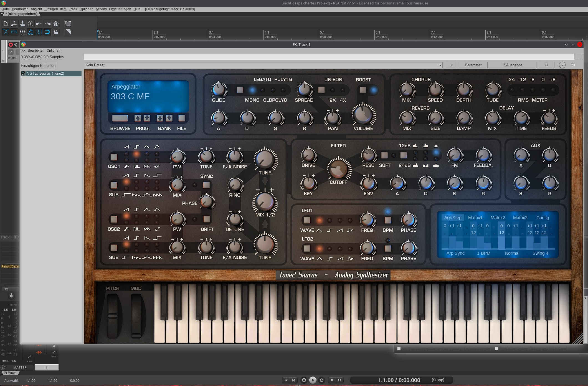
Task: Toggle LFO1 BPM sync button
Action: (x=388, y=220)
